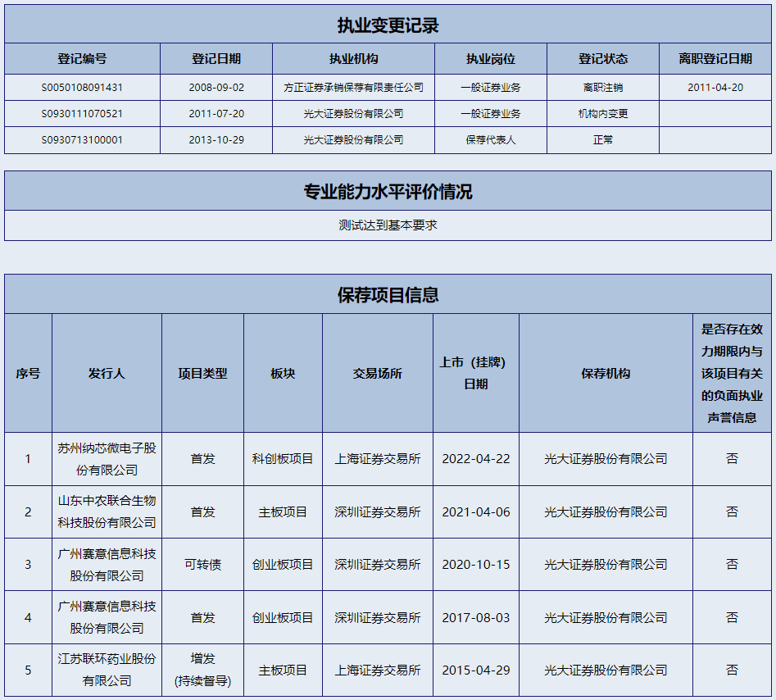The height and width of the screenshot is (700, 776).
Task: Select listing date 2021-04-06
Action: click(475, 511)
